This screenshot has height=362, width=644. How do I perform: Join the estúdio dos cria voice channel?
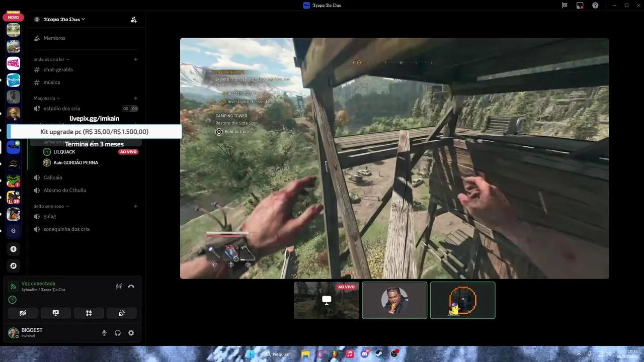86,109
